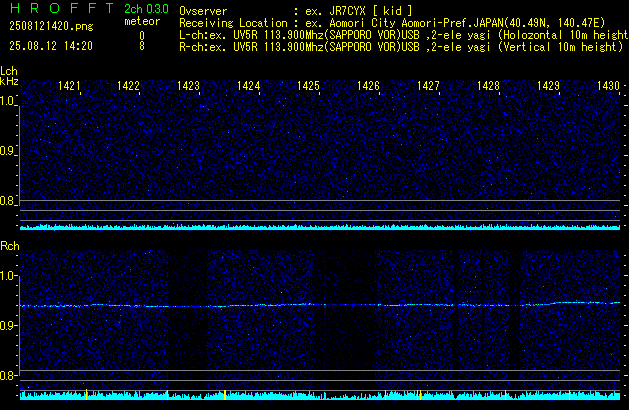Click the Receiving Location line

click(392, 23)
